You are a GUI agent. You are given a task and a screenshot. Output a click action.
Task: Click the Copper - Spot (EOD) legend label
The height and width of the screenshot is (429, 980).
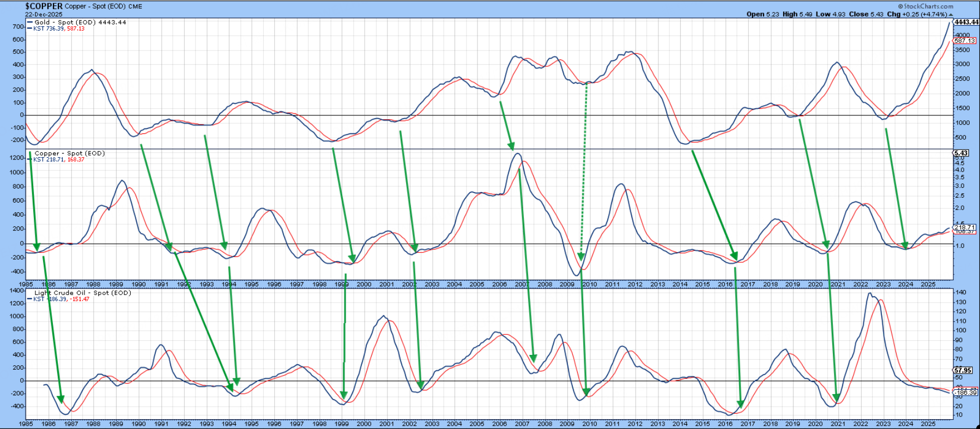pyautogui.click(x=69, y=154)
